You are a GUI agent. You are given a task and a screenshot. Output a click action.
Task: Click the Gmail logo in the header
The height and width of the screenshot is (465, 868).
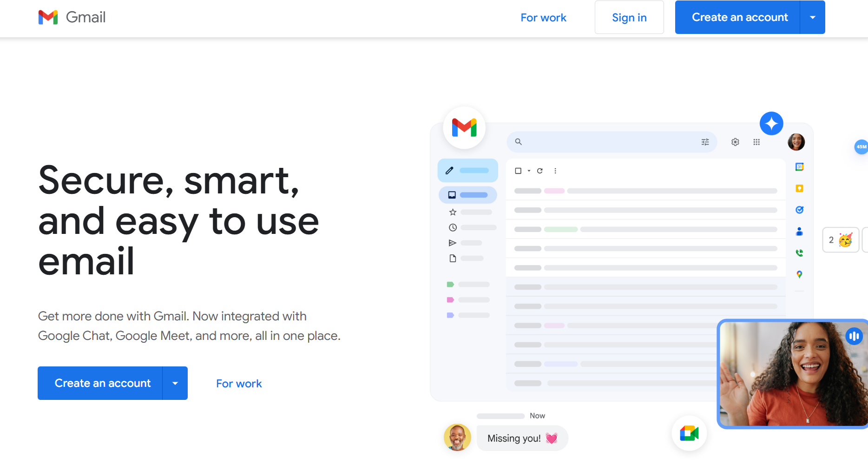(72, 17)
